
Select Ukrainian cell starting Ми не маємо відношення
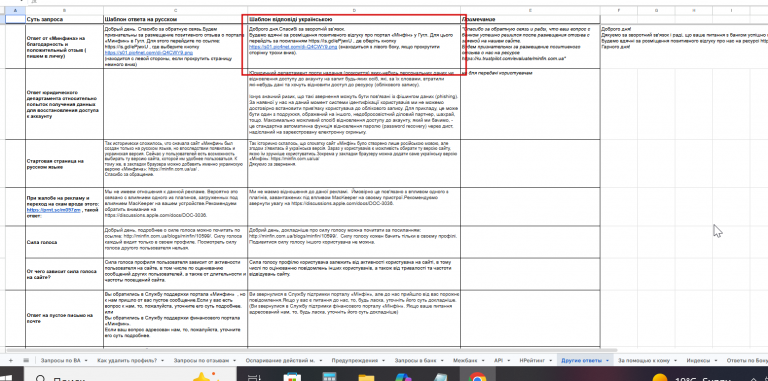(354, 206)
